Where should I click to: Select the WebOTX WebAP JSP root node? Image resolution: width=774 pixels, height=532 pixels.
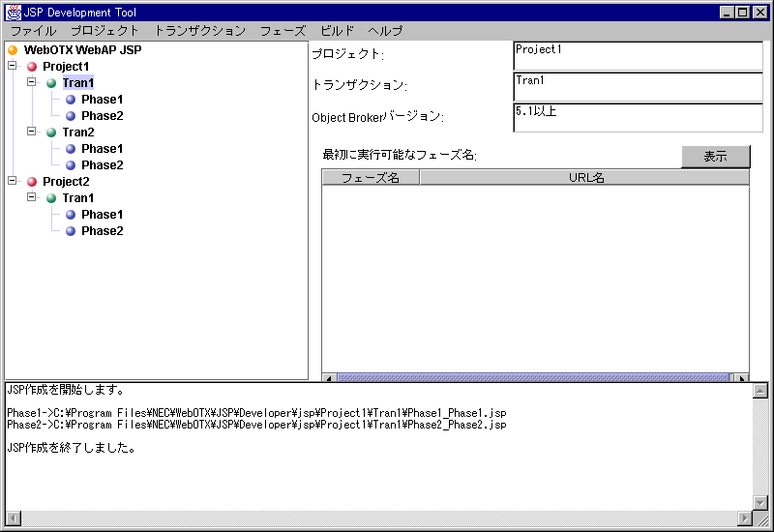tap(82, 50)
